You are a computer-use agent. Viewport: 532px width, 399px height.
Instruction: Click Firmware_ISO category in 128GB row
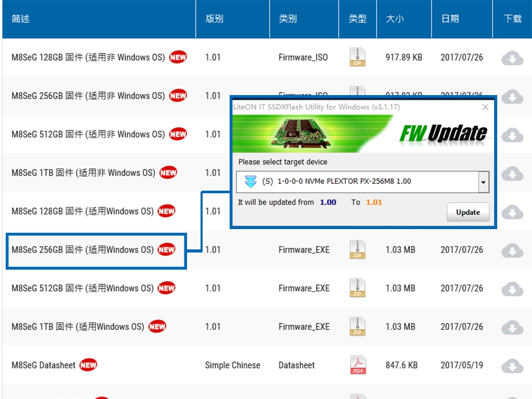pyautogui.click(x=303, y=57)
